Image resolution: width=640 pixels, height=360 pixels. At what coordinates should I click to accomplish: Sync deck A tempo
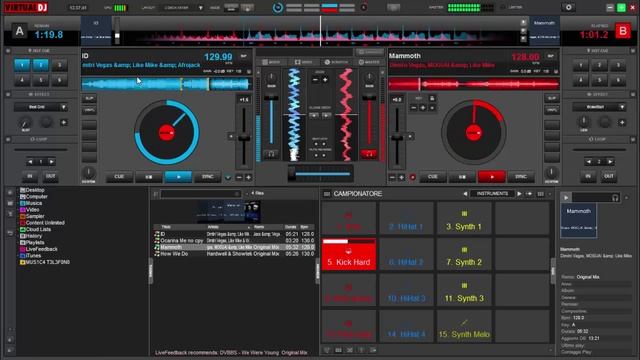(208, 177)
